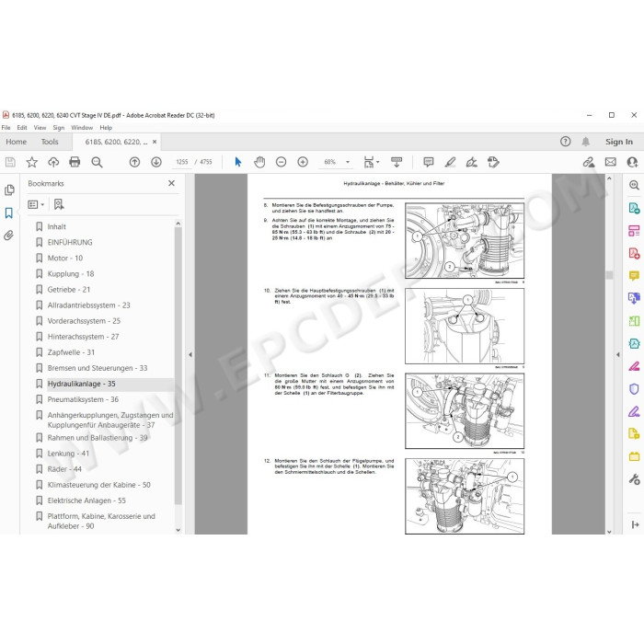Screen dimensions: 644x644
Task: Click the Save file icon
Action: 10,162
